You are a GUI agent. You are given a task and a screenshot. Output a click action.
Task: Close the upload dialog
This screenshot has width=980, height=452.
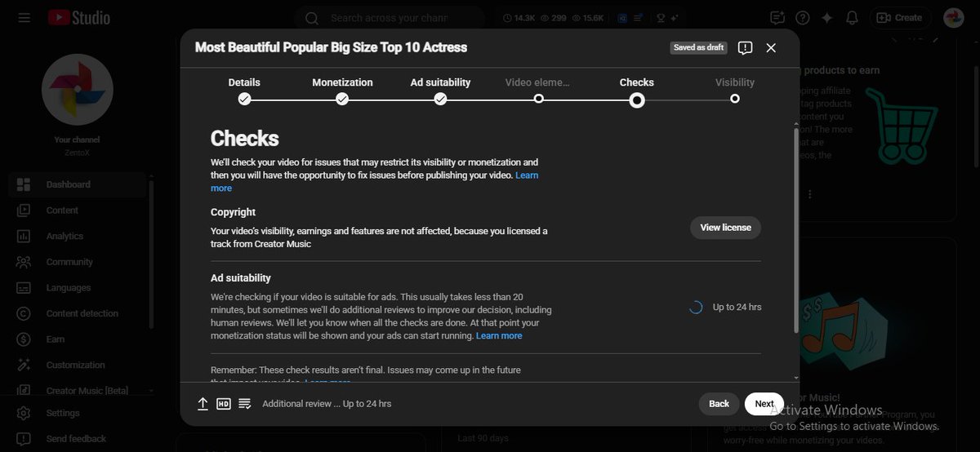771,48
